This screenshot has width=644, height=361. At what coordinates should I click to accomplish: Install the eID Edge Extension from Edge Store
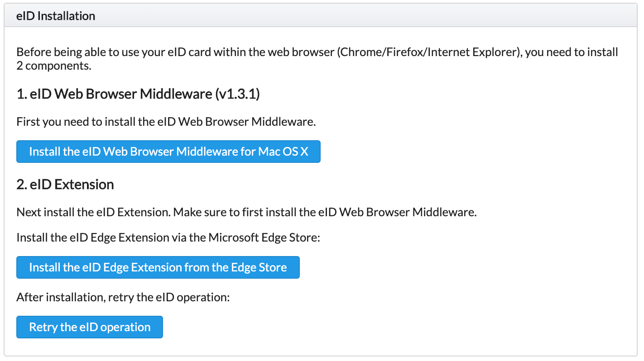click(x=158, y=267)
